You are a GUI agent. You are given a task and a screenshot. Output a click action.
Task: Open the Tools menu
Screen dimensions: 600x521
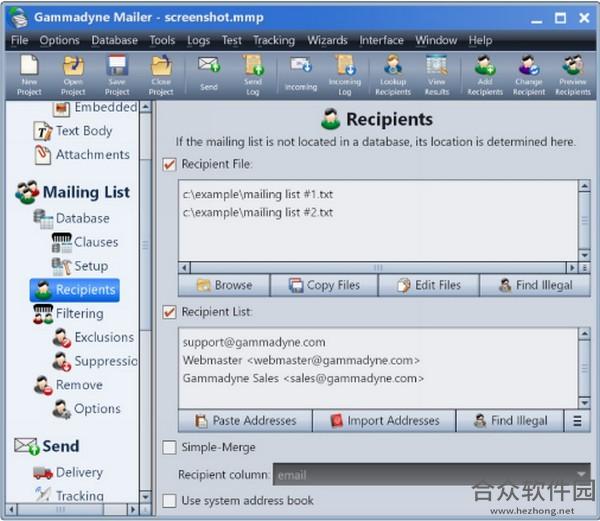(162, 40)
